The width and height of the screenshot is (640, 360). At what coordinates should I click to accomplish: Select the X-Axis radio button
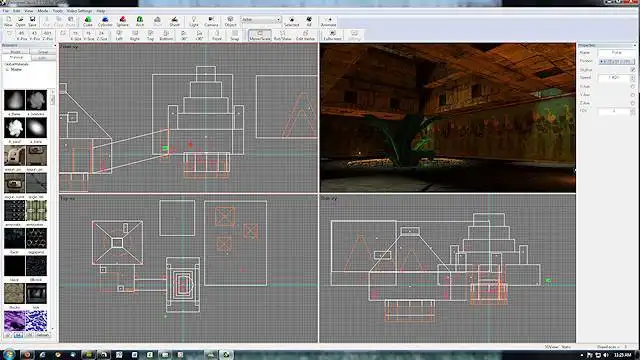click(633, 87)
